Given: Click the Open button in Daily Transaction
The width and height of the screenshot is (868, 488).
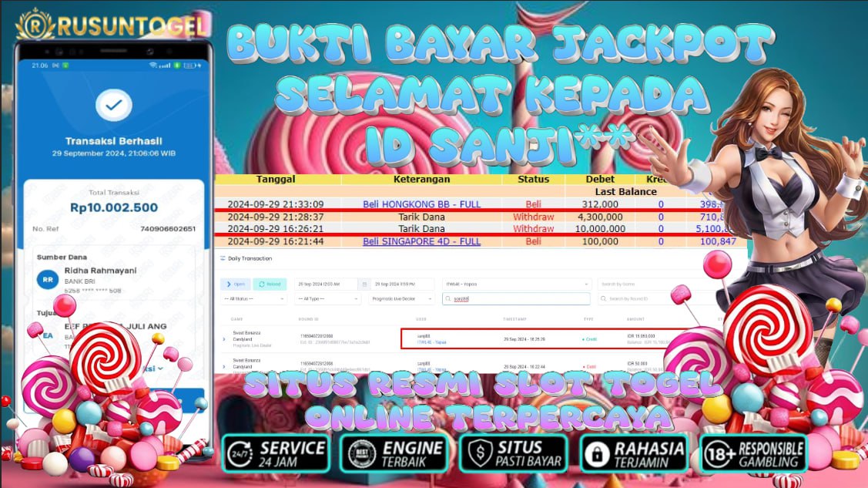Looking at the screenshot, I should click(x=235, y=284).
